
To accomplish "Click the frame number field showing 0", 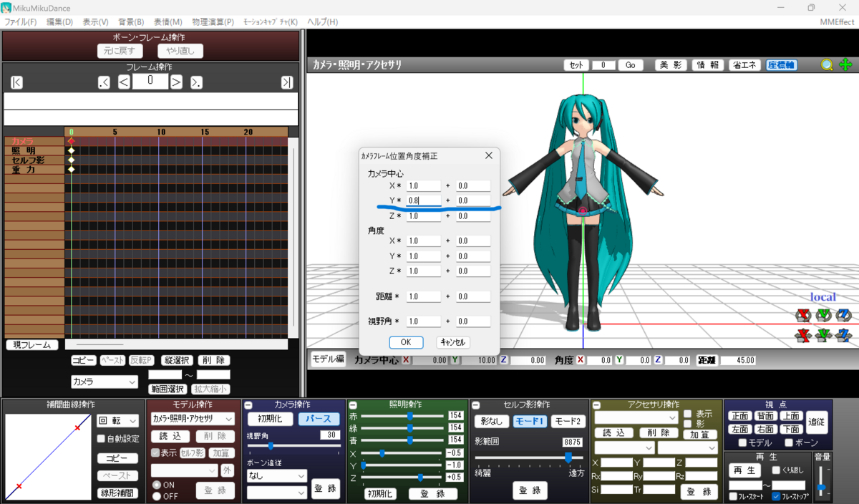I will 150,80.
